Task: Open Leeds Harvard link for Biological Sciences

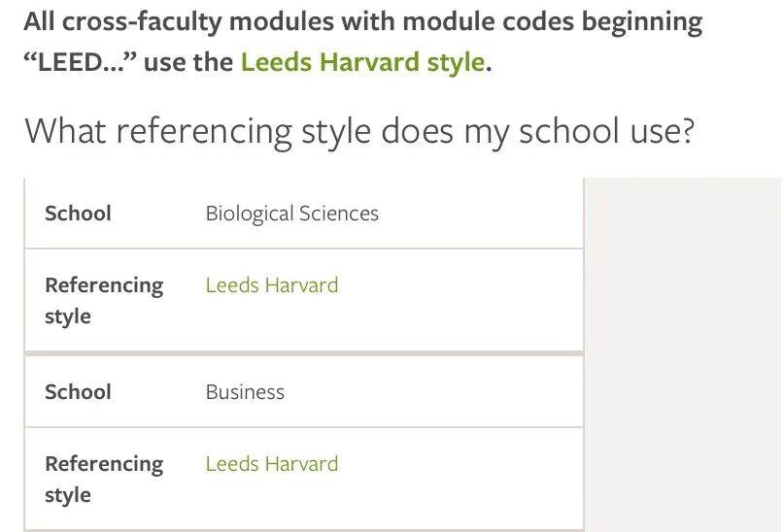Action: [272, 285]
